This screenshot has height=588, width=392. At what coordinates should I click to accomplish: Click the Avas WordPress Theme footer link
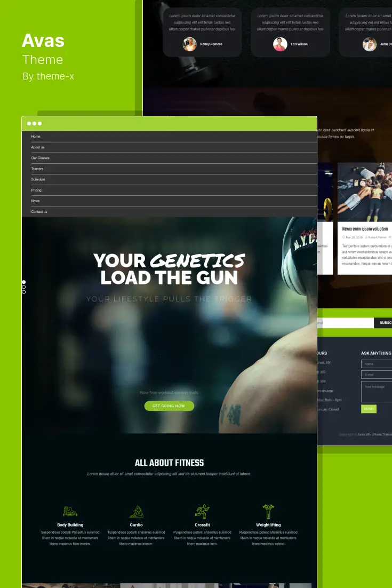click(375, 435)
